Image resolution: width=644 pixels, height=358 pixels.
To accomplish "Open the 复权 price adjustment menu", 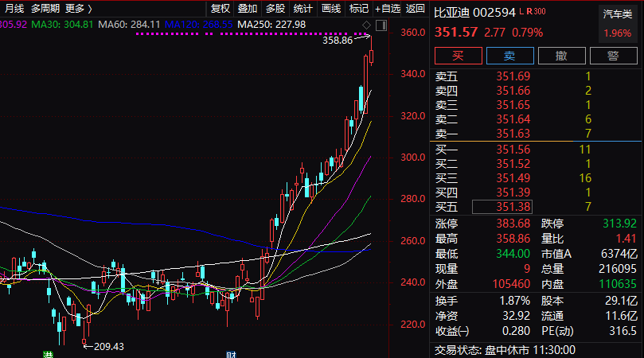I will 221,8.
